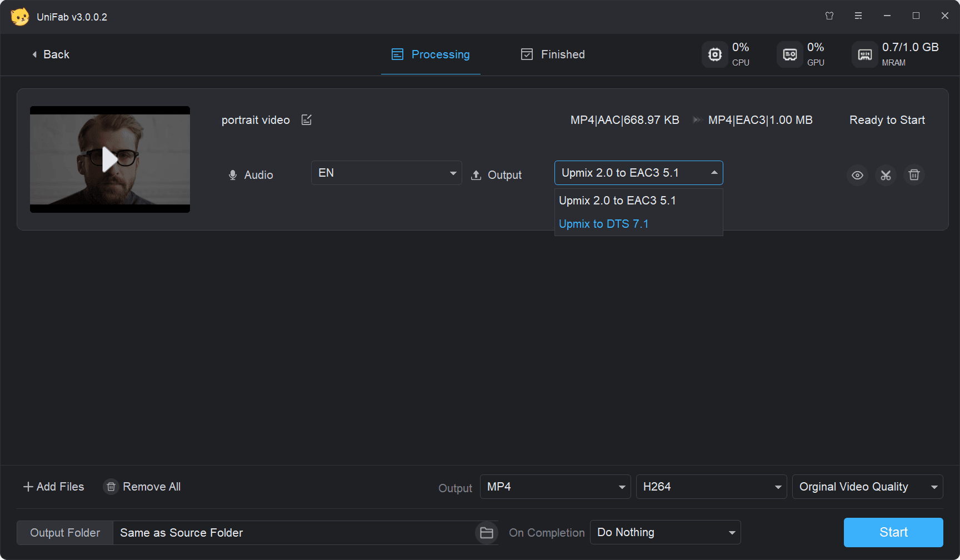Click the Start button

(x=893, y=532)
